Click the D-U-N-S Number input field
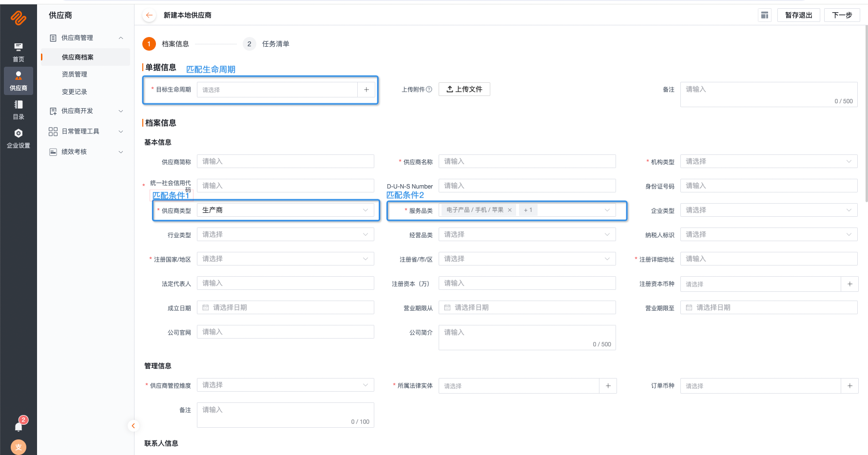Viewport: 868px width, 455px height. (x=527, y=186)
